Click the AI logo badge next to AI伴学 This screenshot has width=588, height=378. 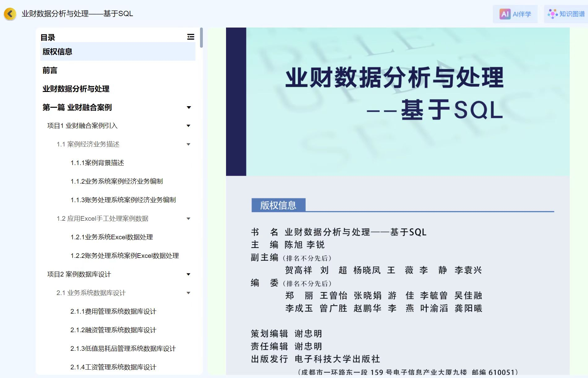click(505, 14)
